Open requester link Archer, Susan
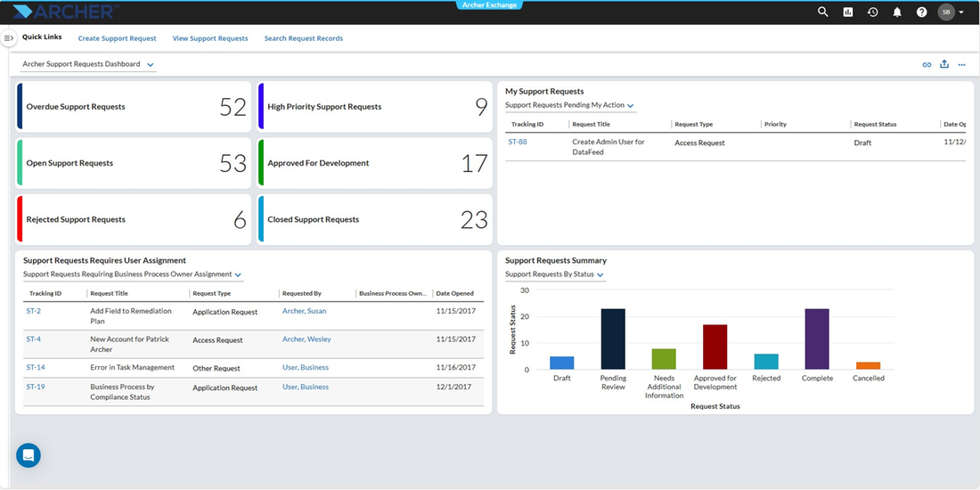Screen dimensions: 980x490 coord(305,311)
